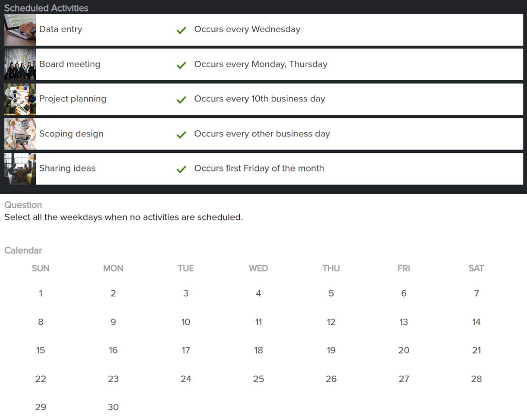The width and height of the screenshot is (527, 420).
Task: Select day 6 under FRI column
Action: click(x=404, y=293)
